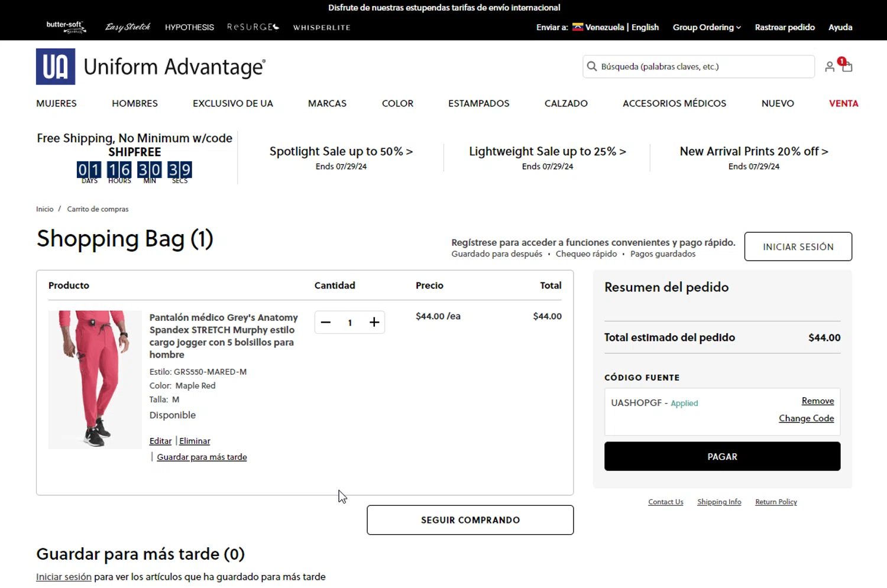Open the MUJERES menu
This screenshot has height=588, width=887.
click(x=56, y=103)
